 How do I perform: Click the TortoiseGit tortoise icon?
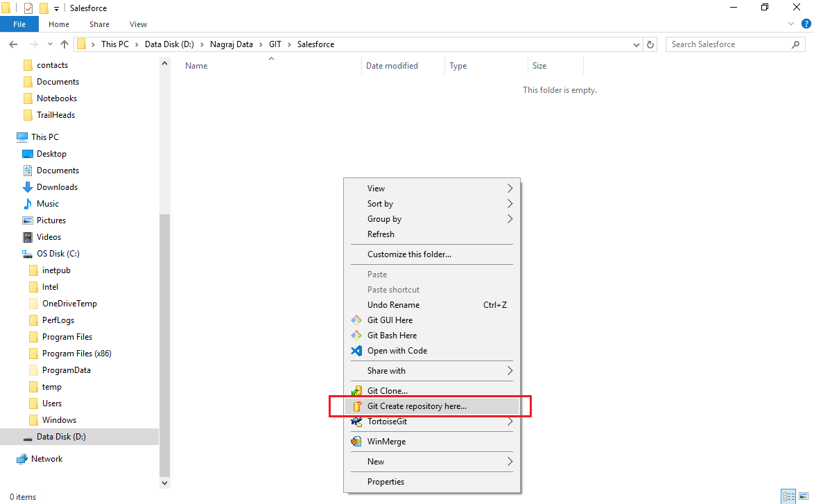point(356,422)
